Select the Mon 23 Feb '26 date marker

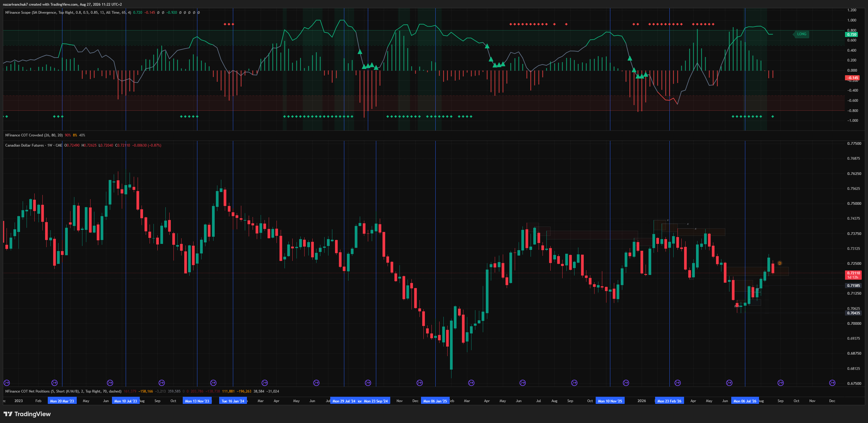[669, 401]
